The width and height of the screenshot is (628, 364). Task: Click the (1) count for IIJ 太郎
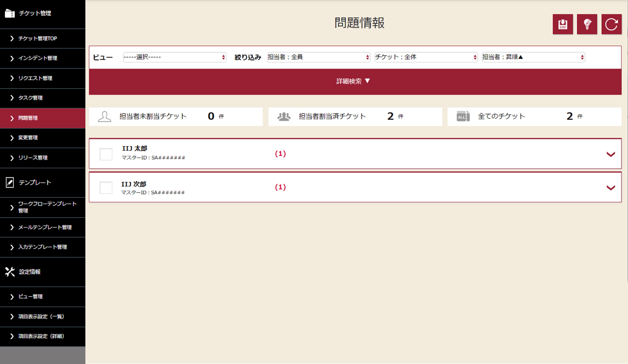click(280, 154)
